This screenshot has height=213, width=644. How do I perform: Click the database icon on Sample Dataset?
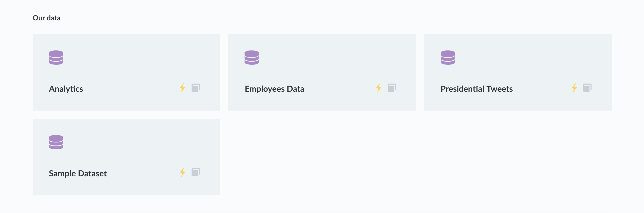[56, 143]
